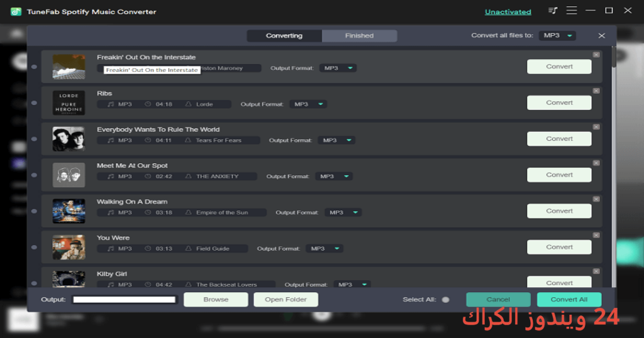This screenshot has width=644, height=338.
Task: Open the hamburger menu in title bar
Action: click(572, 11)
